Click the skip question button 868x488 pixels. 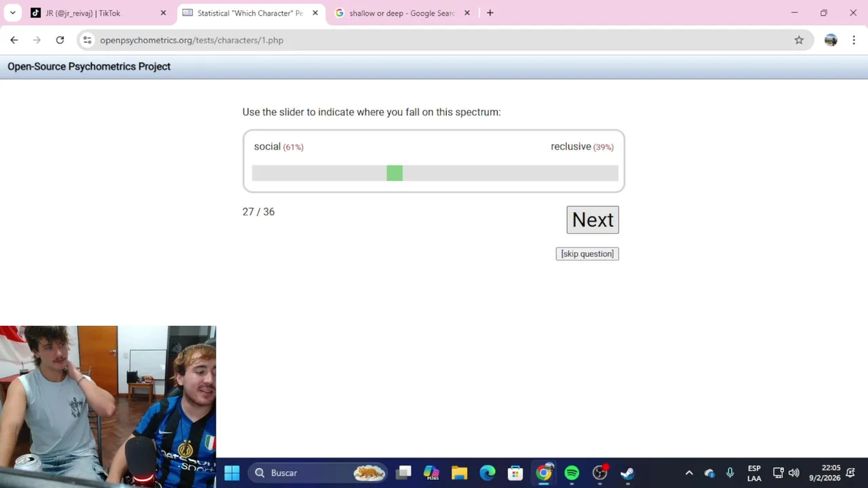pyautogui.click(x=587, y=253)
